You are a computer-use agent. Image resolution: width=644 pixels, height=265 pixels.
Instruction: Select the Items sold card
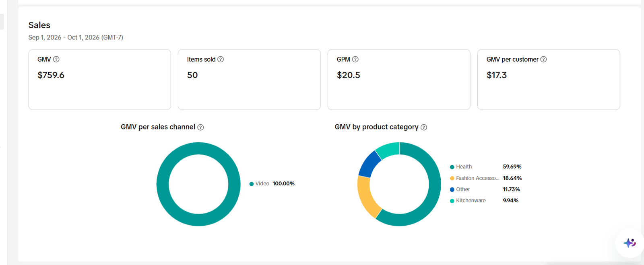point(249,80)
